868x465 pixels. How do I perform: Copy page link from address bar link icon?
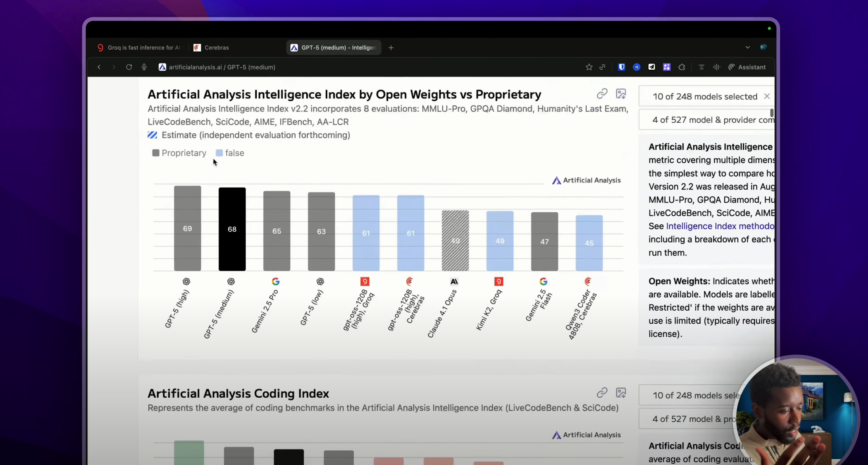tap(602, 67)
